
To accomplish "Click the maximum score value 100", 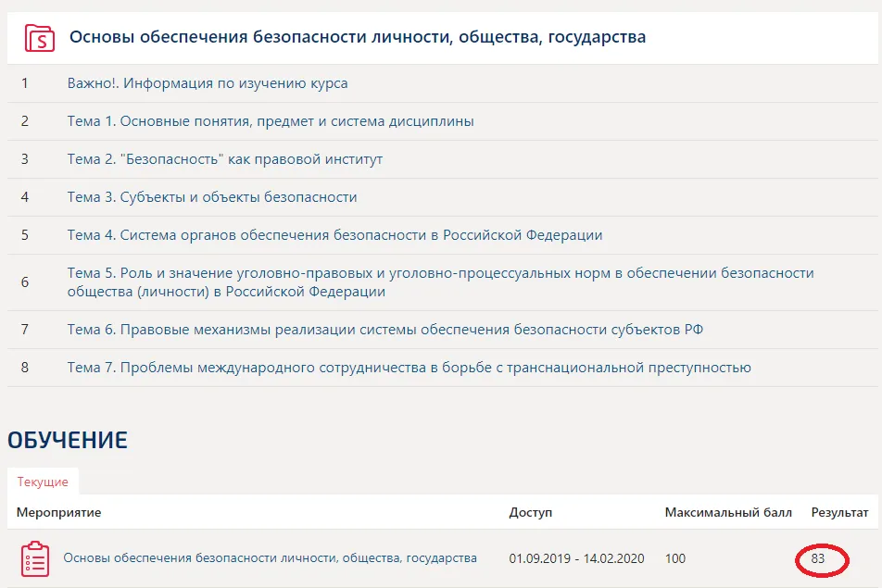I will coord(676,558).
